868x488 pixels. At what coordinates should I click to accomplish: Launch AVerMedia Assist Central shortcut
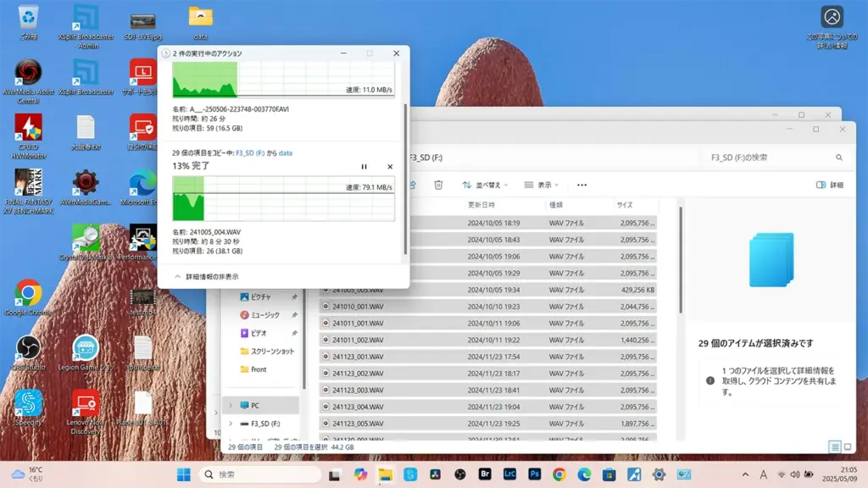coord(28,81)
